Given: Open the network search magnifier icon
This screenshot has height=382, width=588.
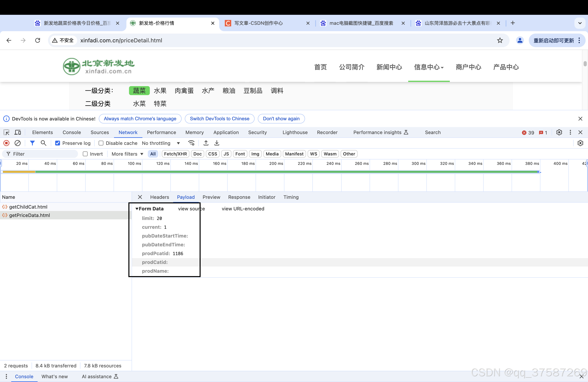Looking at the screenshot, I should pyautogui.click(x=43, y=143).
